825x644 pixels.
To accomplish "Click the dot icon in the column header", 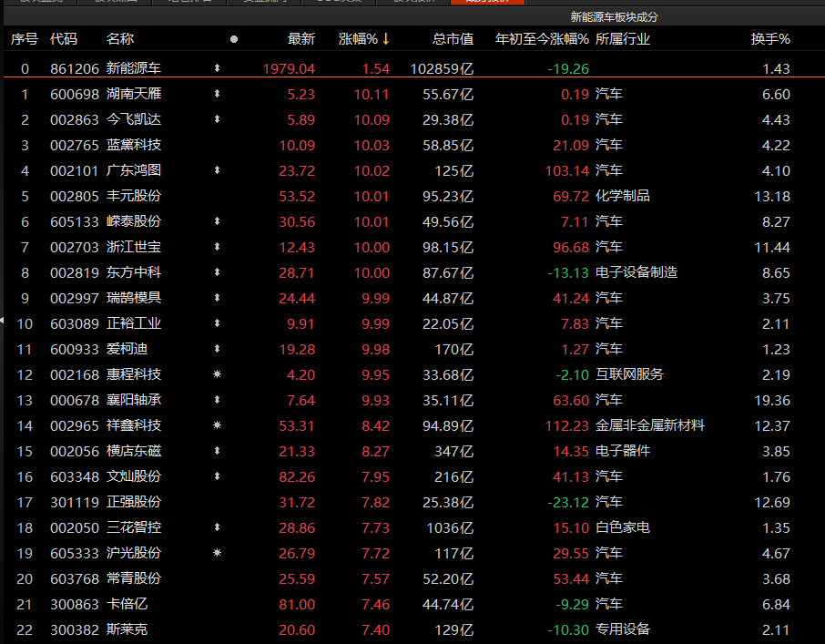I will (x=234, y=39).
